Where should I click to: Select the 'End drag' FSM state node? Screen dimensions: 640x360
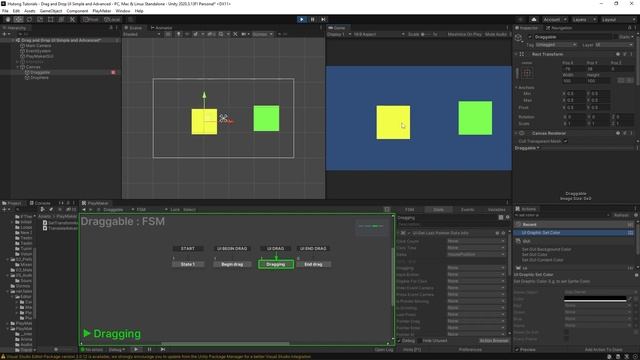(313, 264)
